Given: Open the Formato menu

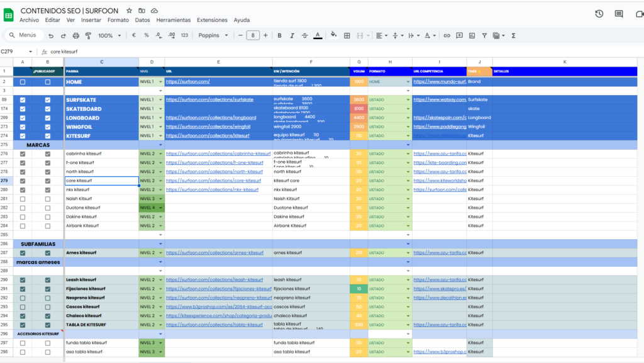Looking at the screenshot, I should point(118,20).
